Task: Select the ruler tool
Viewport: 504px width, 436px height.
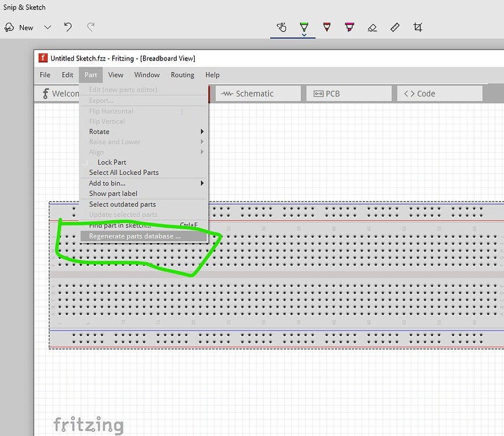Action: (x=395, y=27)
